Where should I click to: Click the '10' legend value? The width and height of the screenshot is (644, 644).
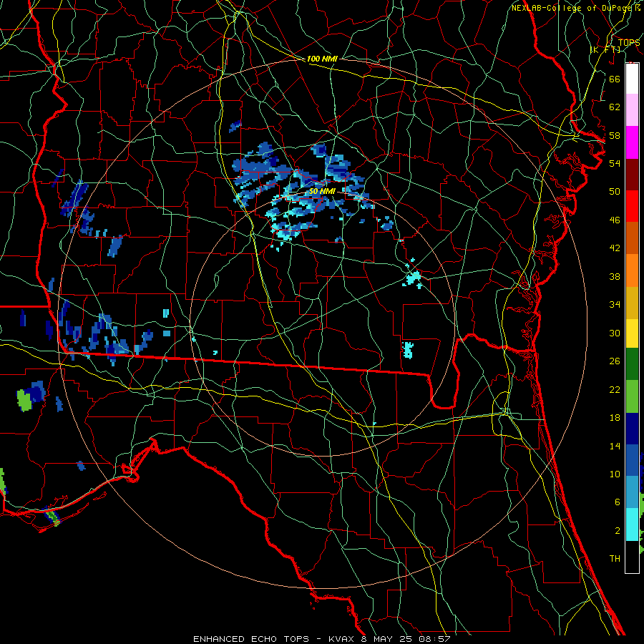point(615,474)
